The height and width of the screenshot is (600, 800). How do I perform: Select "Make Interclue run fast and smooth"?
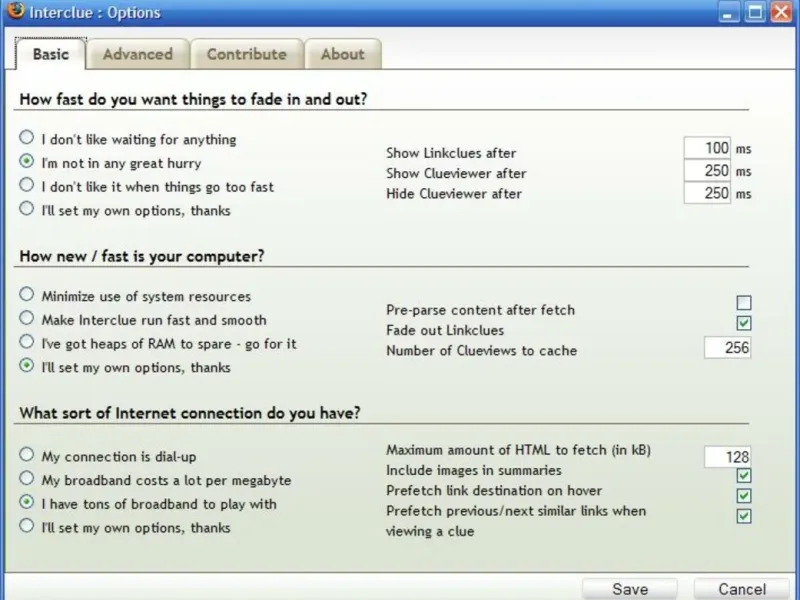(27, 318)
